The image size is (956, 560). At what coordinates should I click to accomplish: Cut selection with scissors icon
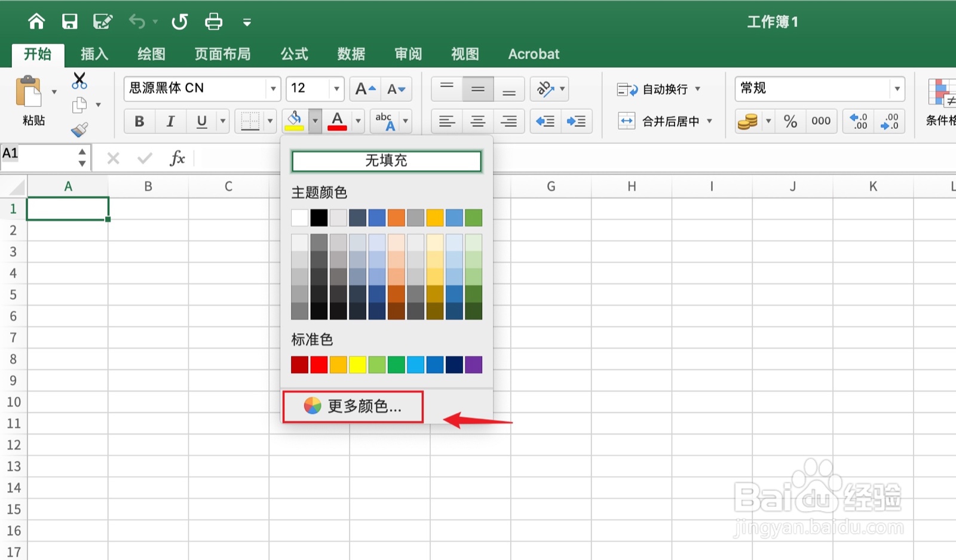point(79,81)
